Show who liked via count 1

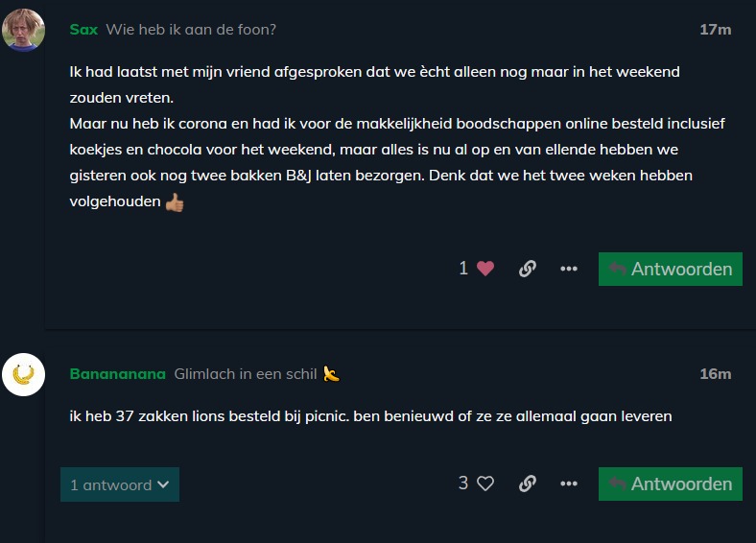click(463, 268)
